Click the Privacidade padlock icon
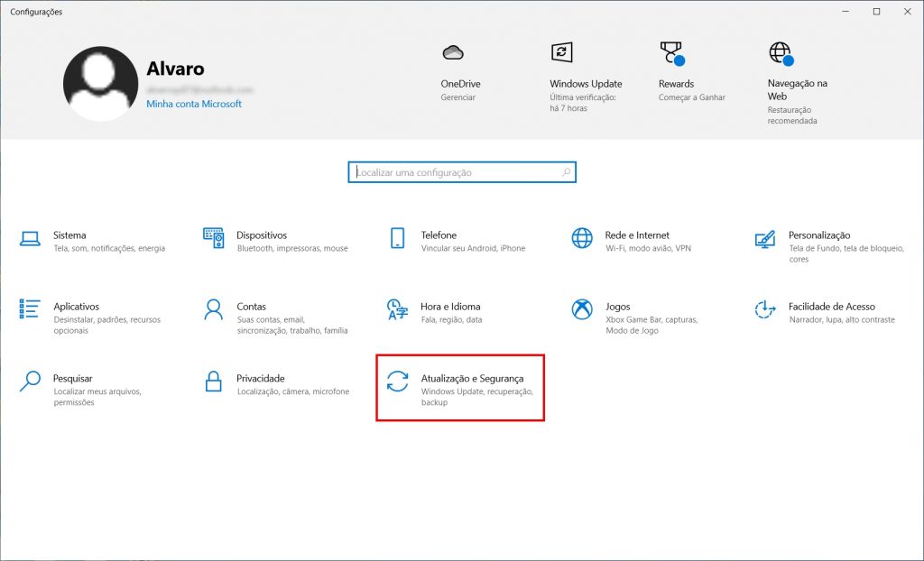Image resolution: width=924 pixels, height=561 pixels. click(214, 382)
